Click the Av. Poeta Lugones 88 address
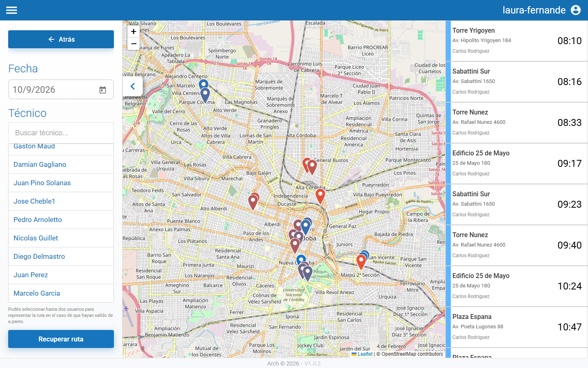Screen dimensions: 588x368 click(x=478, y=327)
